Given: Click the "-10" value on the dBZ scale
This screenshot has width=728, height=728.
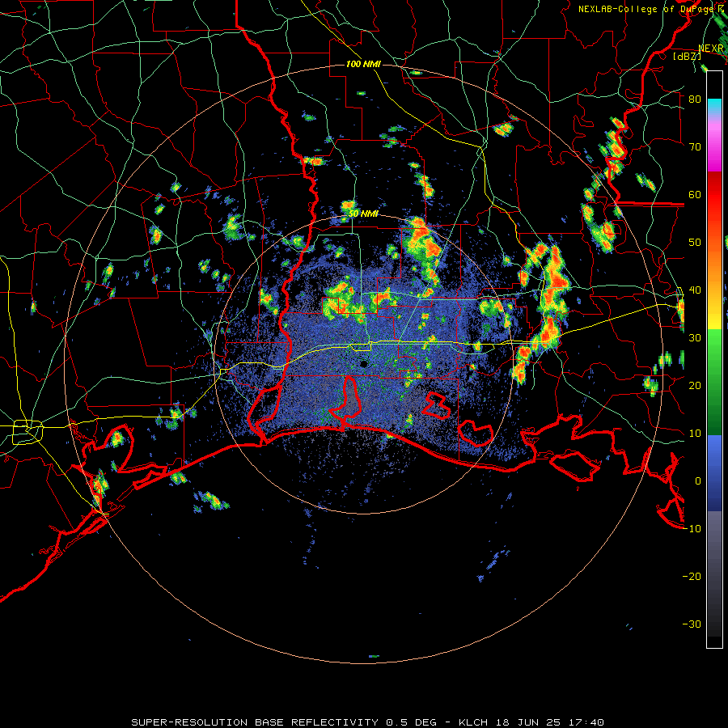Looking at the screenshot, I should [x=692, y=528].
